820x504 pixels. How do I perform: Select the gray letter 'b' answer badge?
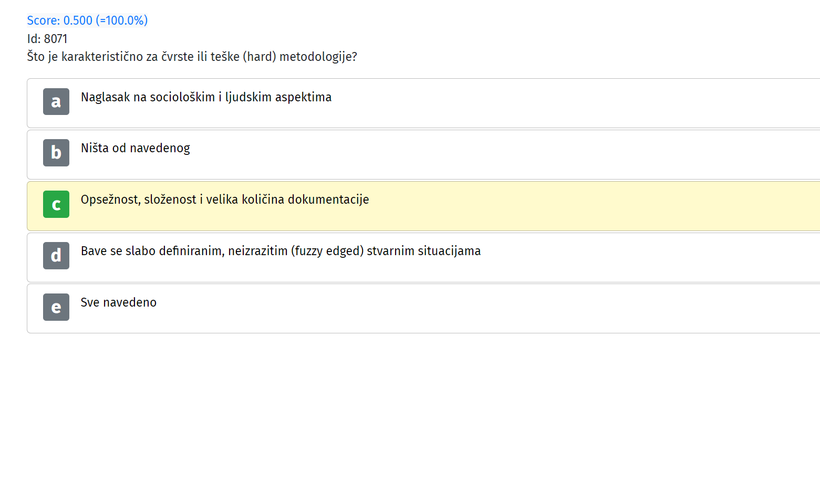click(x=56, y=153)
